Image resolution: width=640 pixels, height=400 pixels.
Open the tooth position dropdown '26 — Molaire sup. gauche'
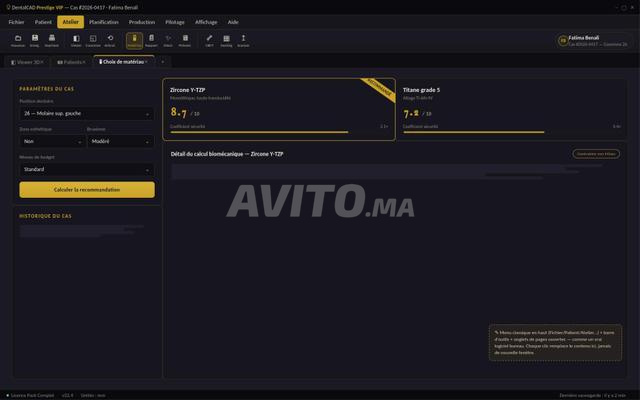click(x=87, y=113)
